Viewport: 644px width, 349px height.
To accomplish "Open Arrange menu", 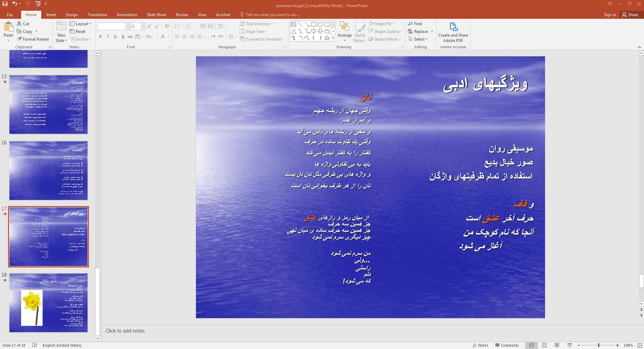I will [x=345, y=32].
